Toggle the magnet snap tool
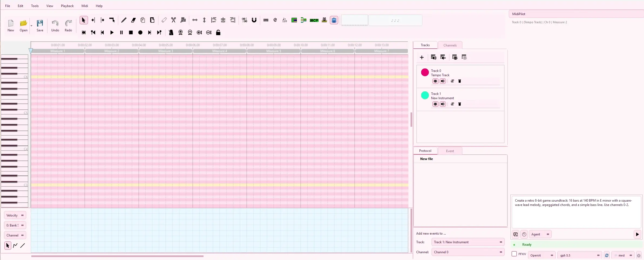Viewport: 644px width, 260px height. 254,20
